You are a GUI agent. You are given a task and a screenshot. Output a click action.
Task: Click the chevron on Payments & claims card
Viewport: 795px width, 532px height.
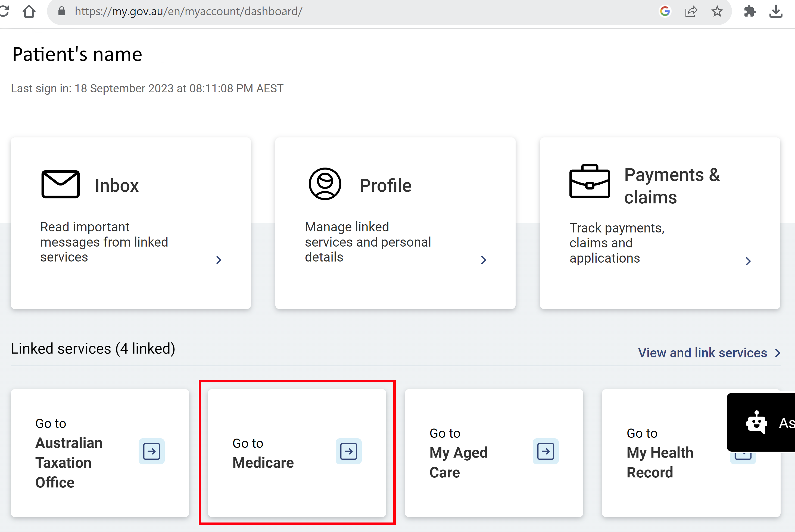point(748,261)
